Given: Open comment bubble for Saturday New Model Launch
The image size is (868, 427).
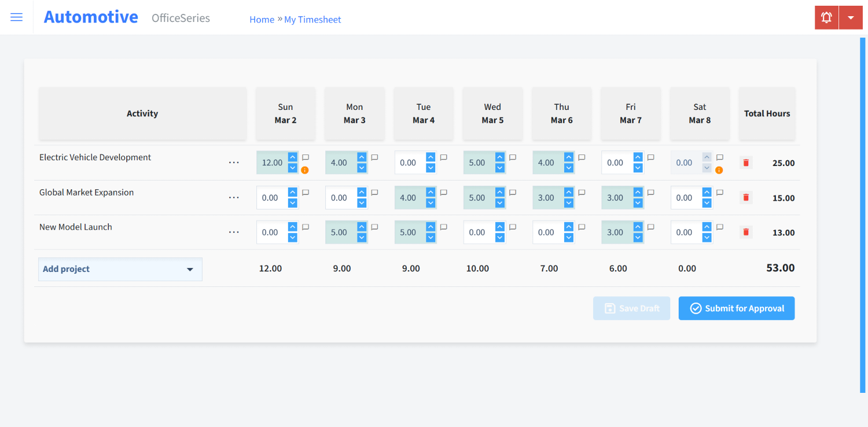Looking at the screenshot, I should click(719, 226).
